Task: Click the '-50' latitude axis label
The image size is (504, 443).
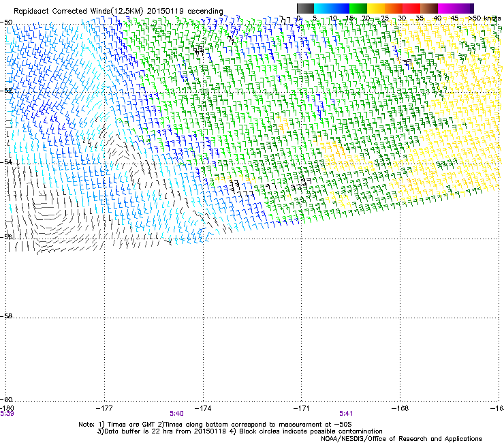Action: (6, 22)
